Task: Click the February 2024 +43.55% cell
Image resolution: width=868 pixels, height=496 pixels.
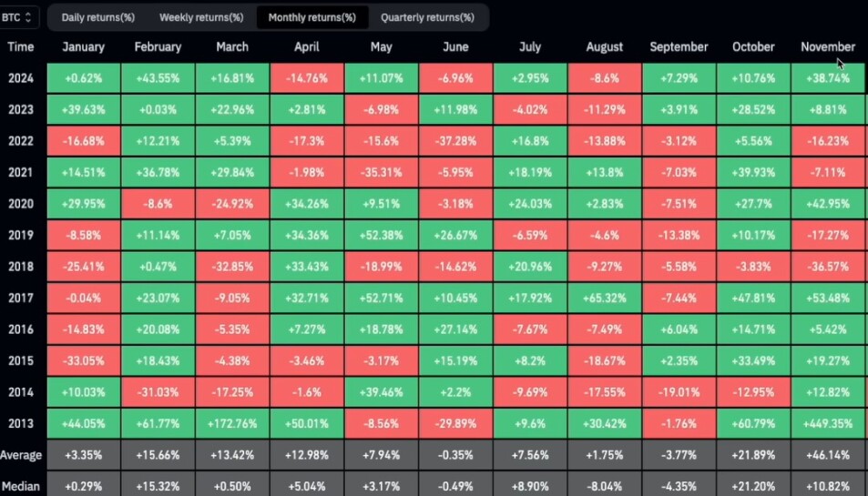Action: (x=158, y=78)
